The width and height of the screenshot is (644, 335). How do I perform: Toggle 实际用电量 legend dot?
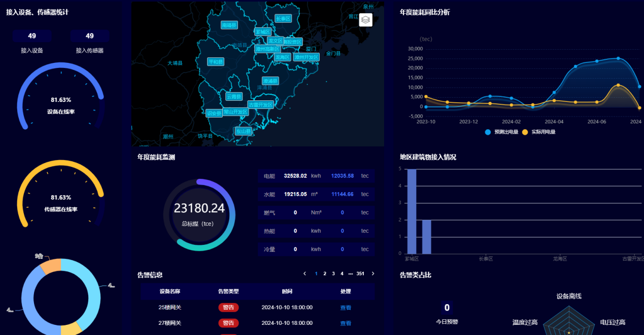click(525, 132)
